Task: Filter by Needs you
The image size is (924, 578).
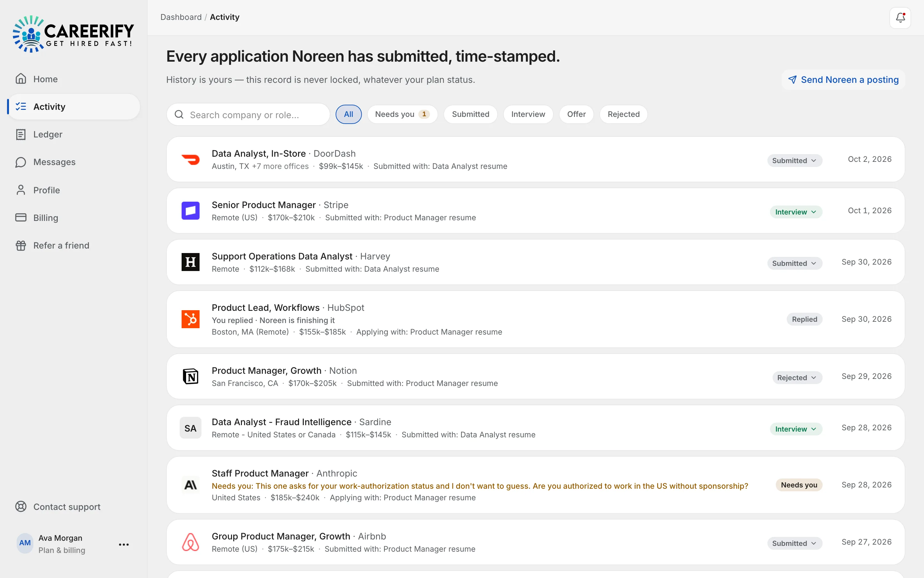Action: point(402,114)
